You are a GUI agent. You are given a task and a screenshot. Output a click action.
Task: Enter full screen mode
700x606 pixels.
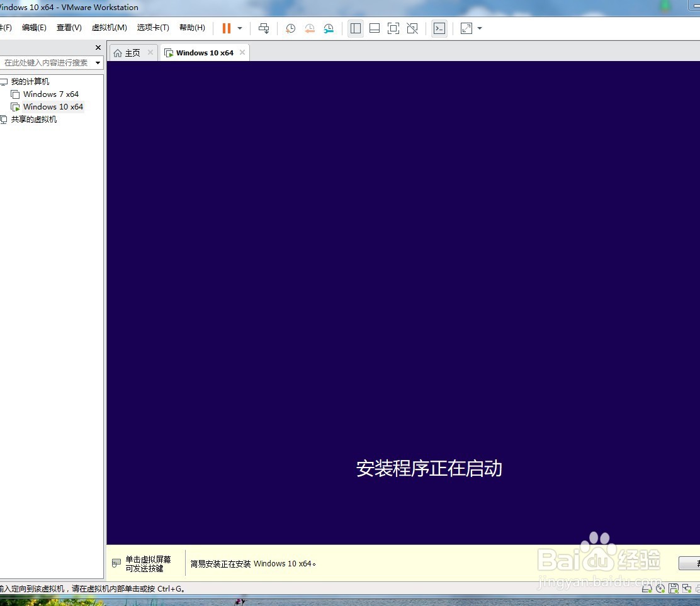pos(393,28)
